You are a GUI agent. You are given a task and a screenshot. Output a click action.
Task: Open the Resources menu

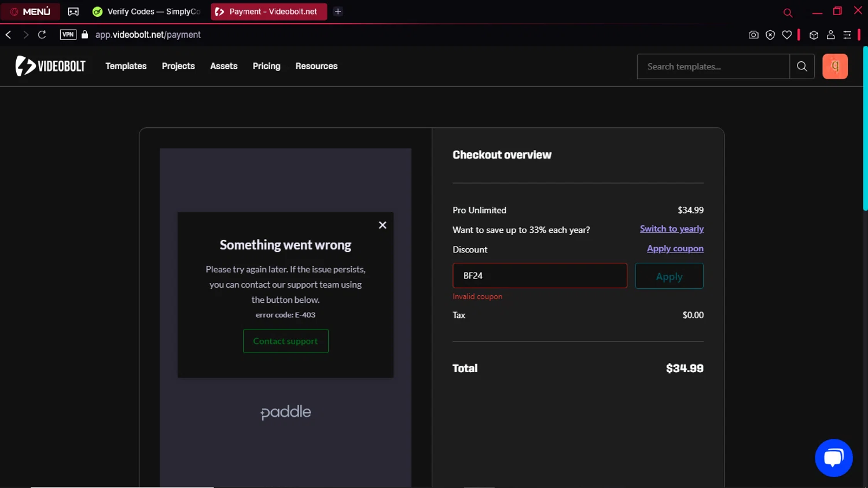pyautogui.click(x=317, y=66)
